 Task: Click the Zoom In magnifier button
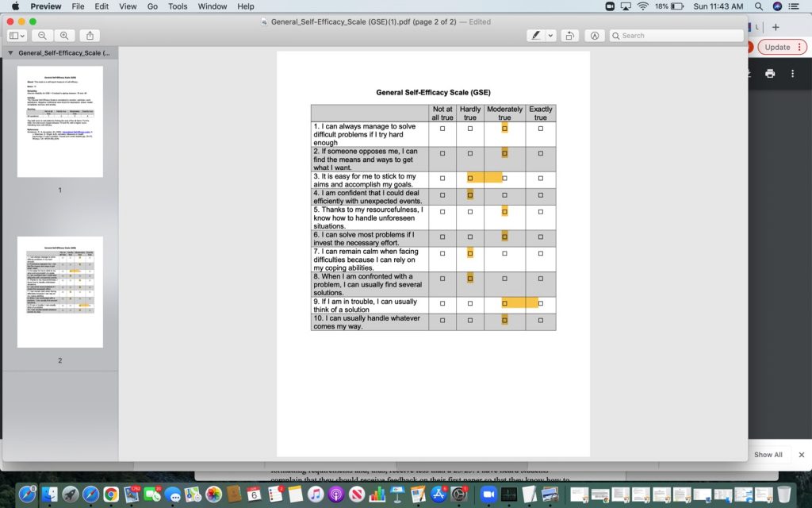pyautogui.click(x=64, y=36)
